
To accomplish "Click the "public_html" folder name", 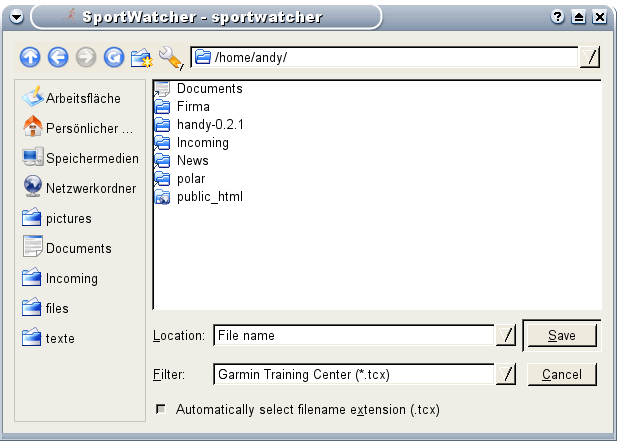I will point(210,197).
